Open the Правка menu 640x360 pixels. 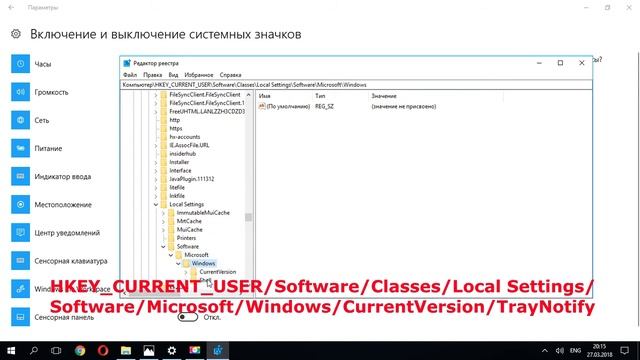(x=153, y=75)
